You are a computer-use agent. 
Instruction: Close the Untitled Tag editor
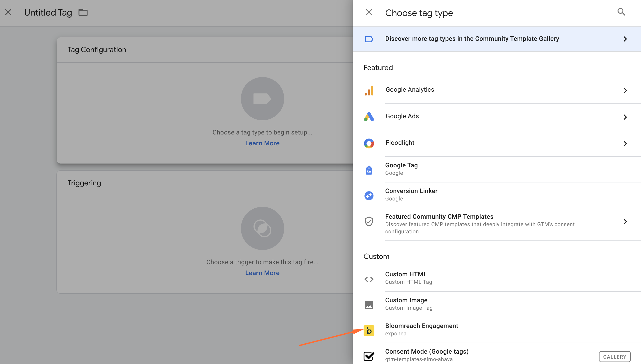8,12
